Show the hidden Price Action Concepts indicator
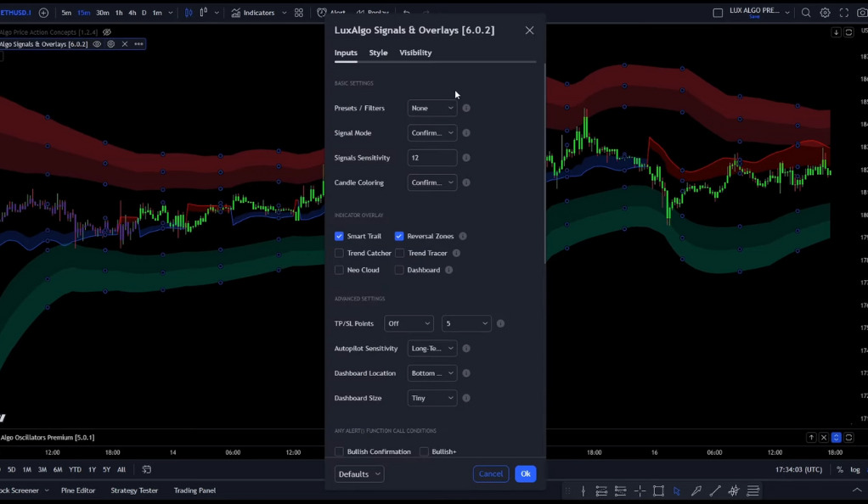 point(107,32)
